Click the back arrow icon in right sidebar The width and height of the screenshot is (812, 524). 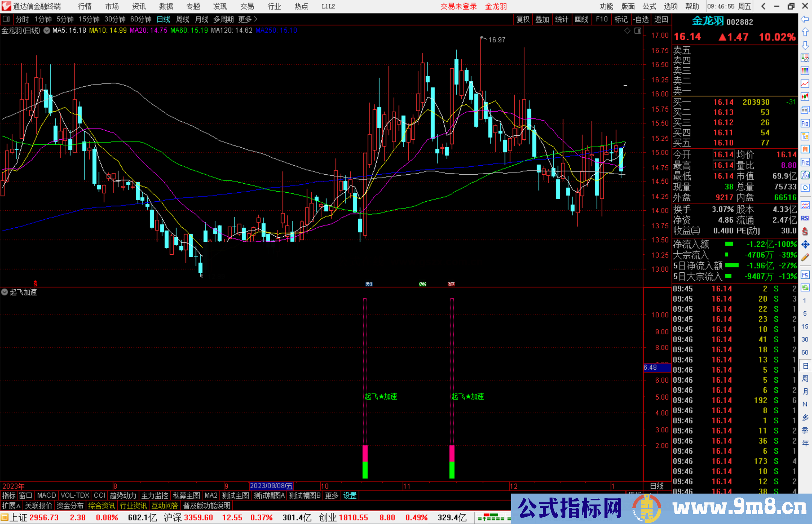coord(804,19)
